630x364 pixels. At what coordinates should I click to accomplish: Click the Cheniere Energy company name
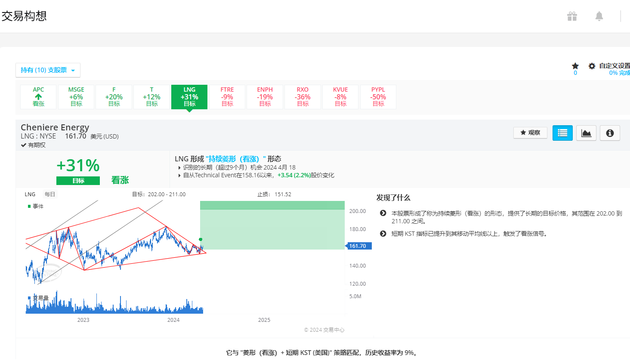pyautogui.click(x=55, y=127)
